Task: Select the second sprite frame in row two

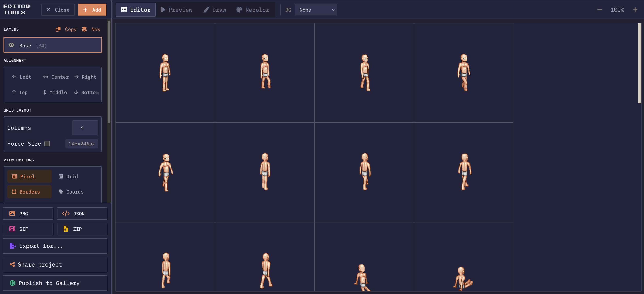Action: pos(265,172)
